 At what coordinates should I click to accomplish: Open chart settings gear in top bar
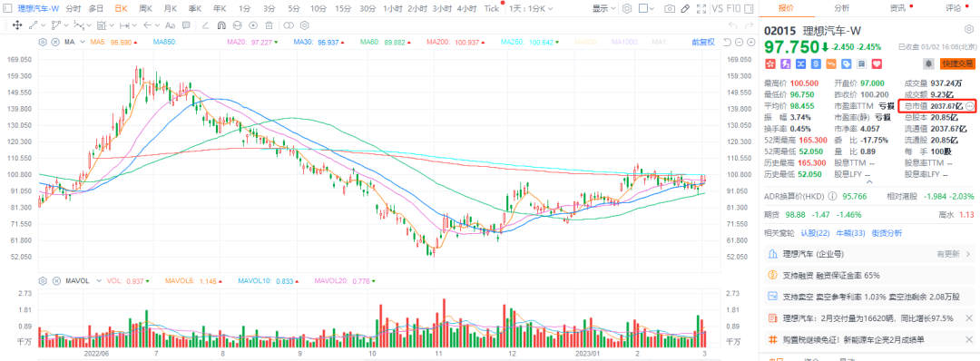tap(627, 9)
